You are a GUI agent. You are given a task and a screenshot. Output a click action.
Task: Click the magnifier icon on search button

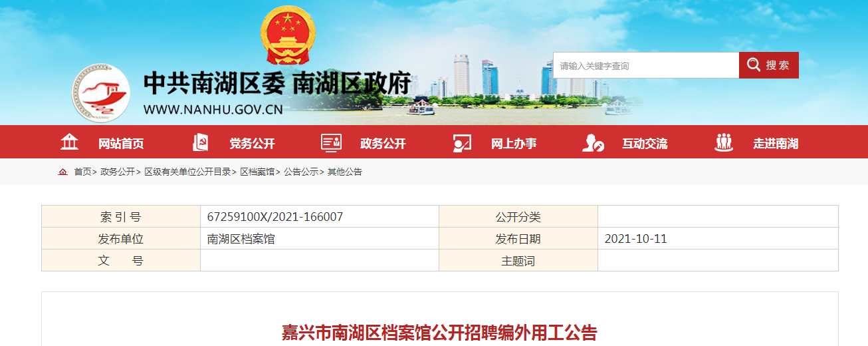coord(754,65)
